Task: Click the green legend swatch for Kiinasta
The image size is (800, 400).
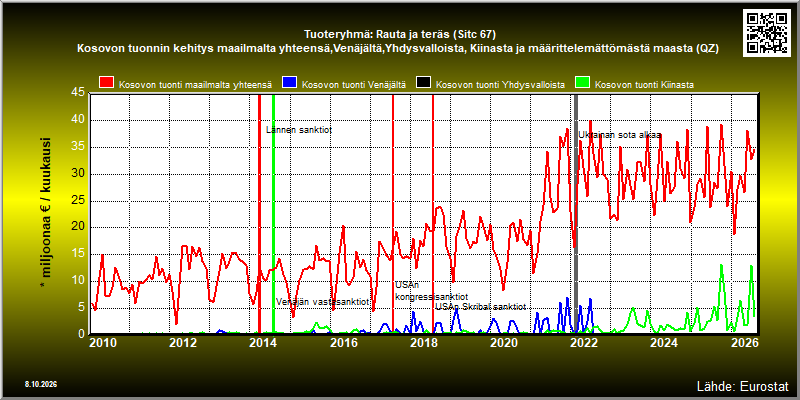Action: [583, 83]
